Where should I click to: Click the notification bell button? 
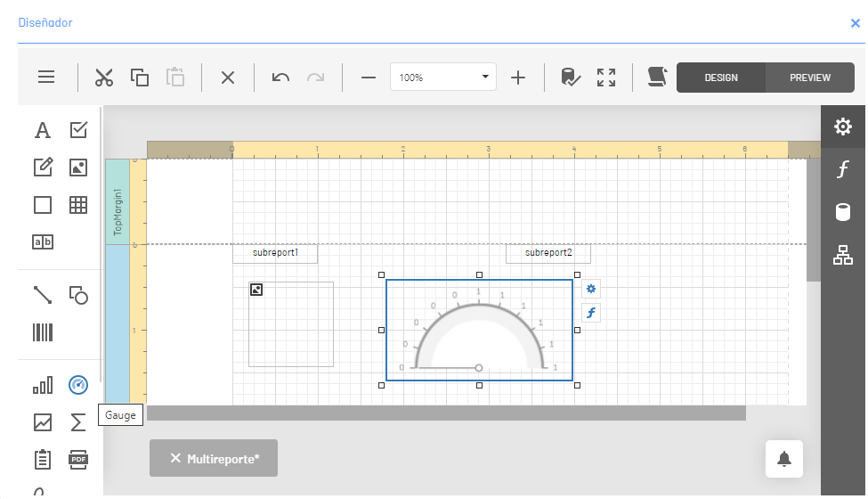click(x=783, y=459)
